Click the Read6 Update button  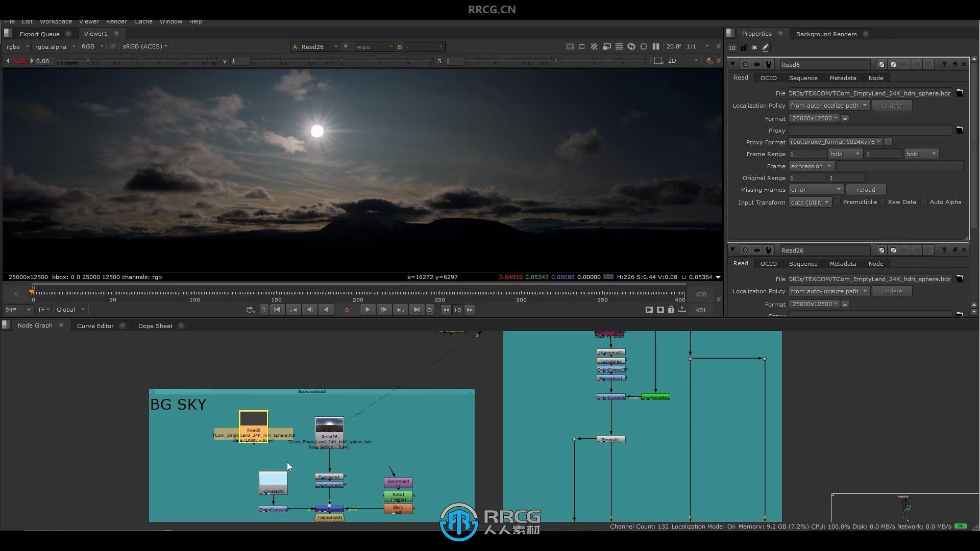[x=892, y=106]
